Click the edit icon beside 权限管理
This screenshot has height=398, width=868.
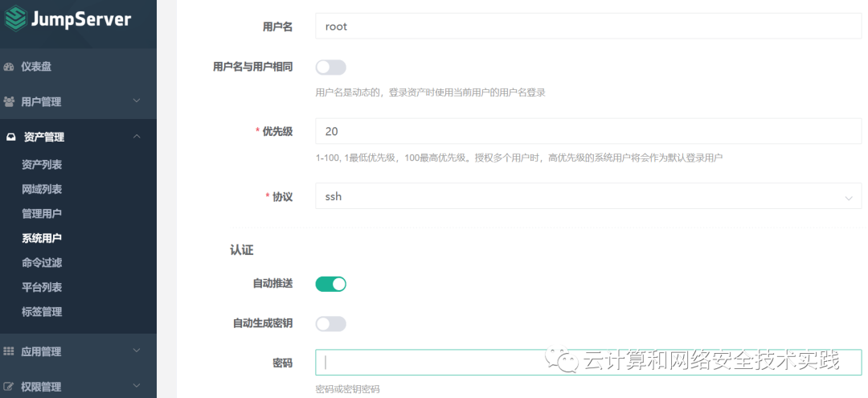[x=9, y=387]
